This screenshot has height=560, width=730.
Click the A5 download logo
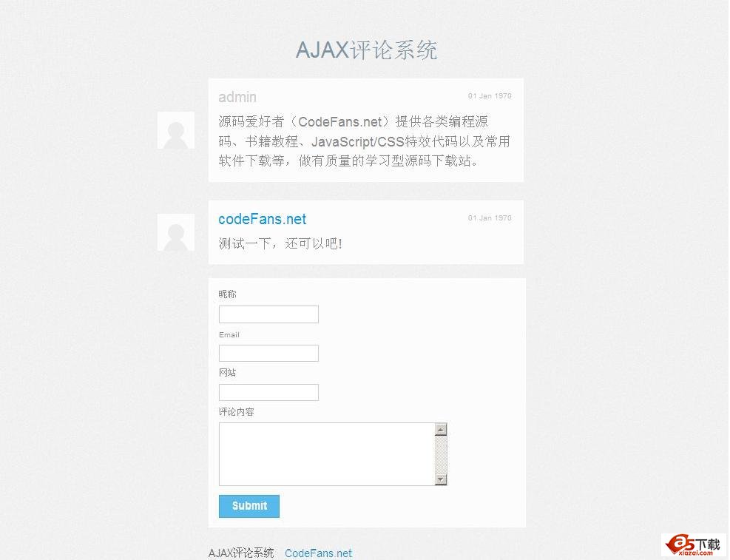pos(694,545)
